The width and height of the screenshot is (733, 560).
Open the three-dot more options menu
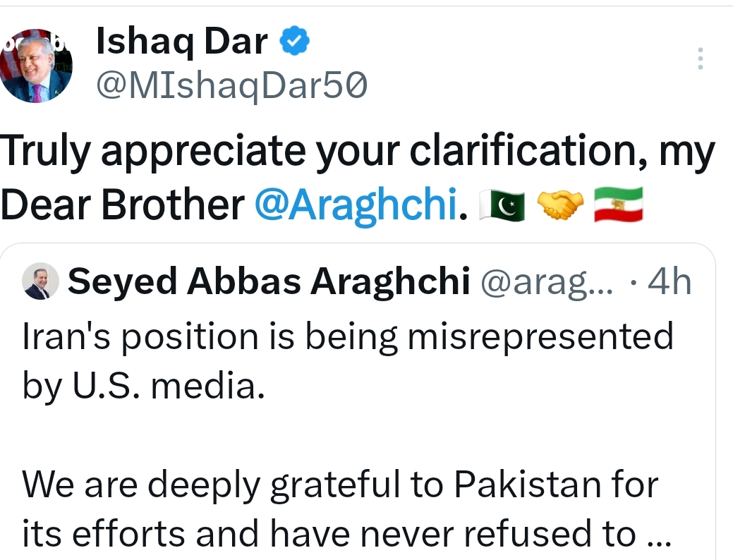click(x=700, y=59)
